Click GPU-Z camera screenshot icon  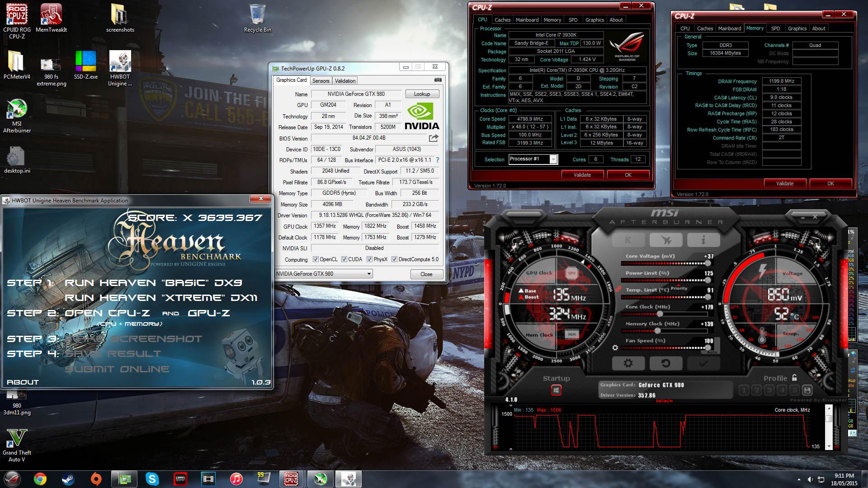point(438,80)
